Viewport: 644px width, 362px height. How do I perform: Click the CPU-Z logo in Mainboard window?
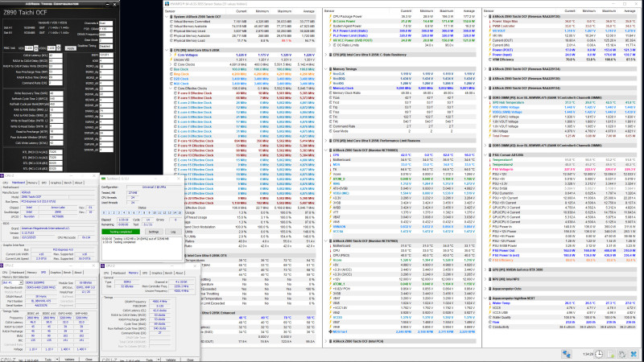(2, 175)
